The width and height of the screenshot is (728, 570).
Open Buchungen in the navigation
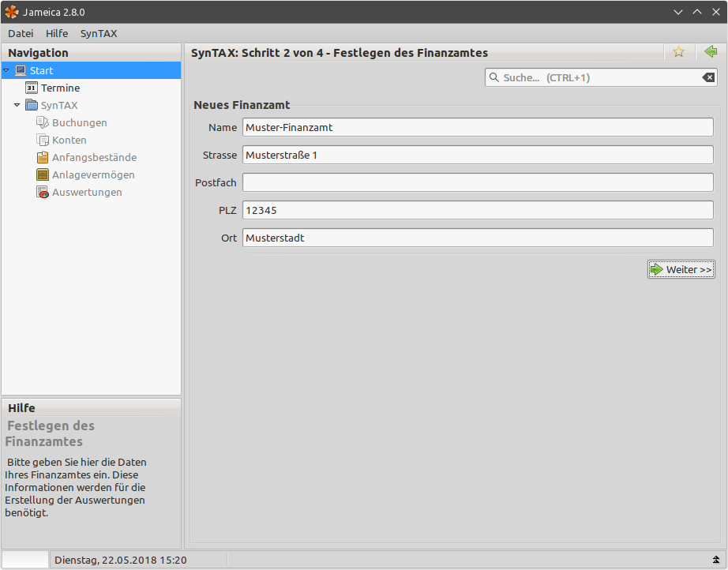pos(80,122)
